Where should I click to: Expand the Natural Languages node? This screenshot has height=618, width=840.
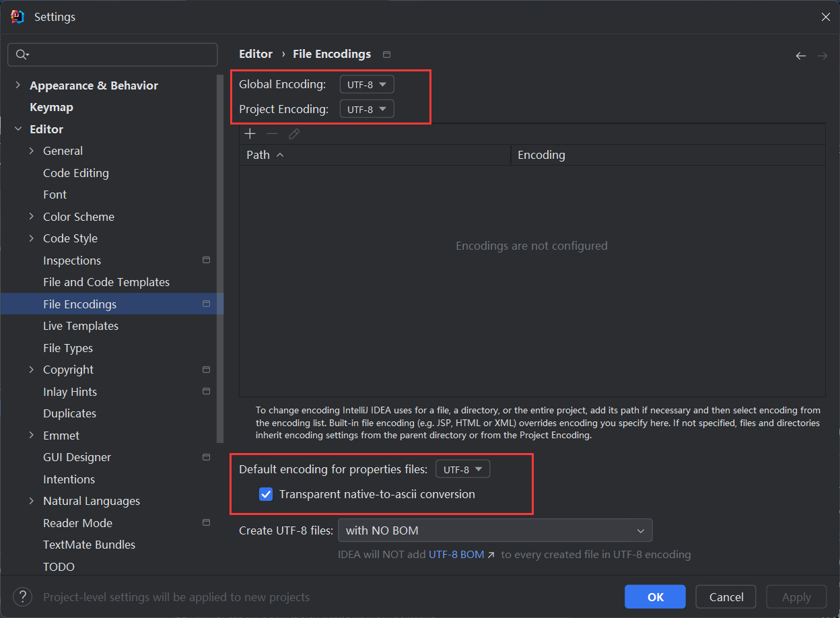coord(32,501)
